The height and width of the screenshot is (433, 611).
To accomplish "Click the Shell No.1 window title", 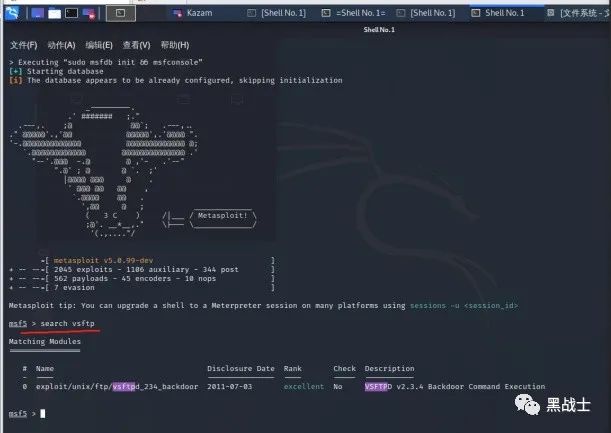I will [x=379, y=30].
